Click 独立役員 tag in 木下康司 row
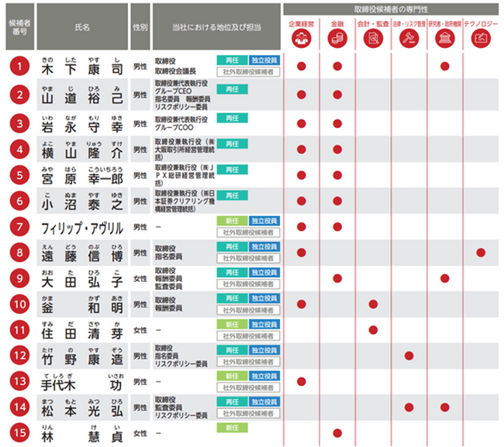 click(x=264, y=60)
